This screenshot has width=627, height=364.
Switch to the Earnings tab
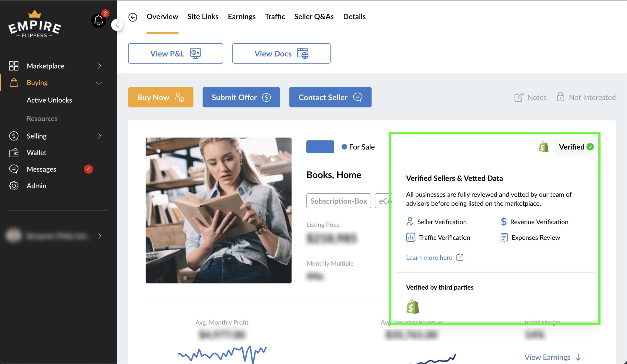point(241,17)
